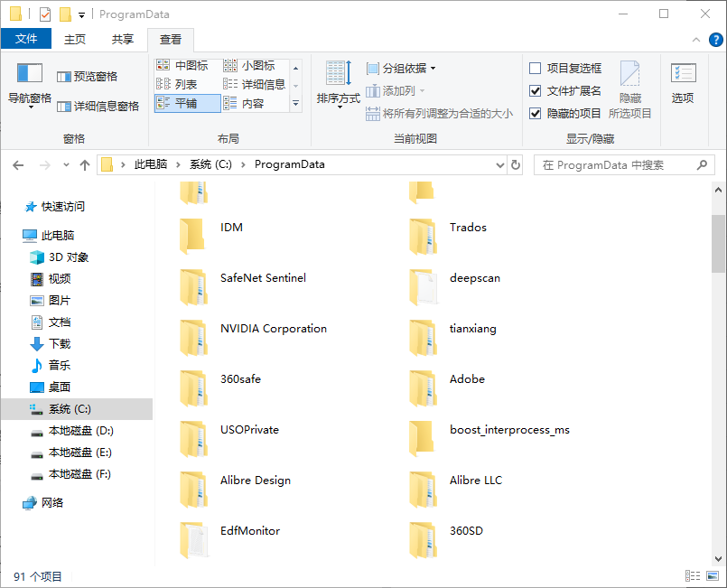The width and height of the screenshot is (727, 588).
Task: Click the Back navigation arrow
Action: 18,165
